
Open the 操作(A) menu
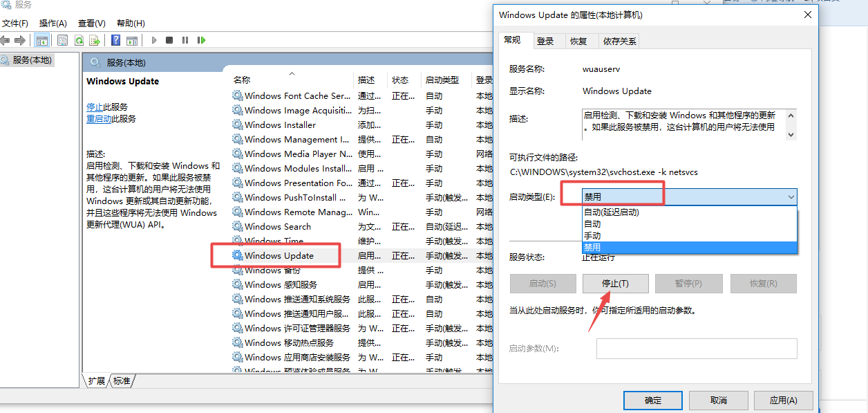[53, 24]
